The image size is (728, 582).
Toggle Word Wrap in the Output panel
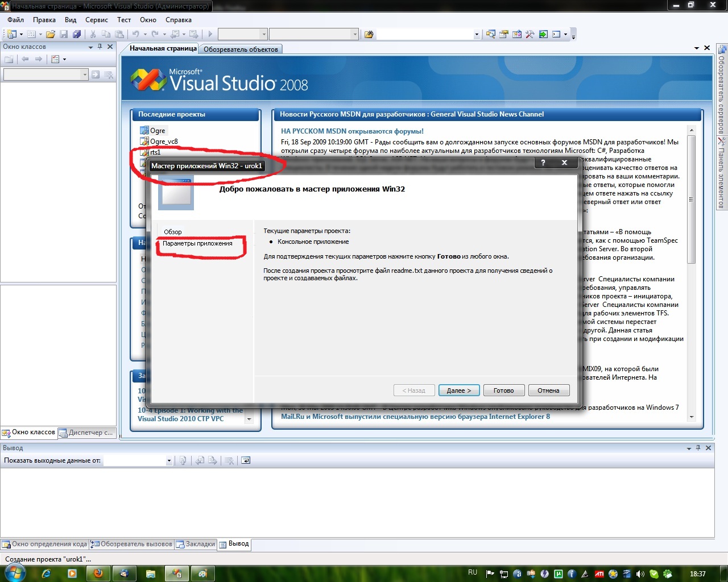pos(246,460)
